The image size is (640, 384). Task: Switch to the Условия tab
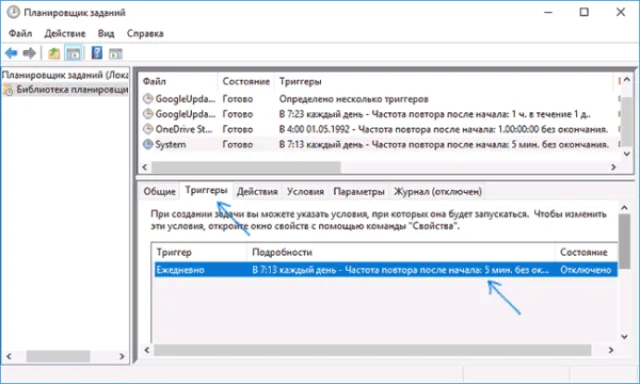pos(305,191)
